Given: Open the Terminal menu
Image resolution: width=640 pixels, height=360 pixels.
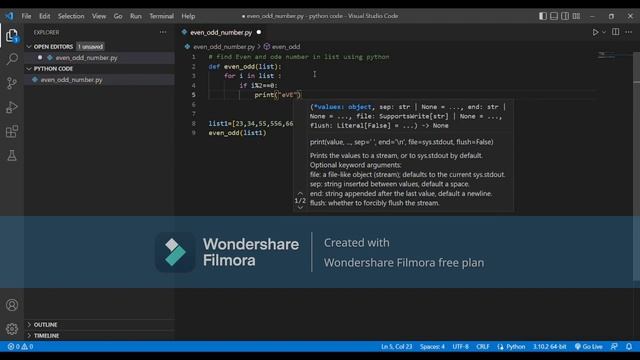Looking at the screenshot, I should pos(162,16).
